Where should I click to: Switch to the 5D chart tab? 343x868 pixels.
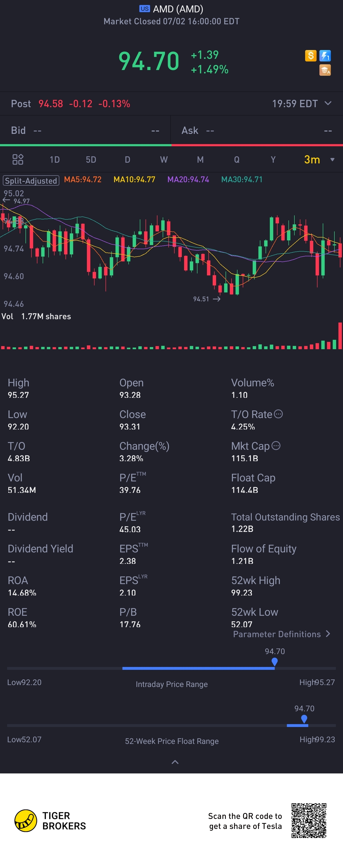tap(91, 160)
